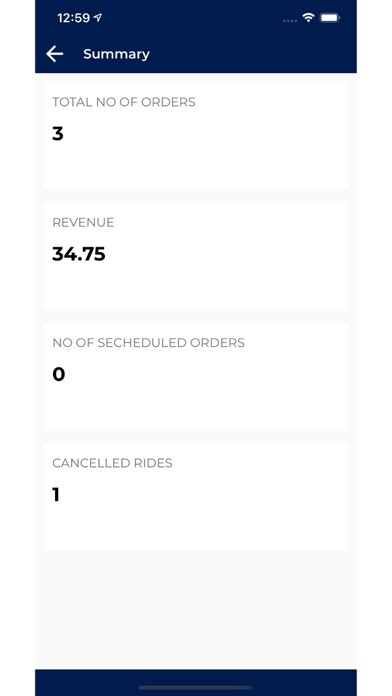The height and width of the screenshot is (696, 392).
Task: Click the 12:59 clock in the status bar
Action: [73, 18]
